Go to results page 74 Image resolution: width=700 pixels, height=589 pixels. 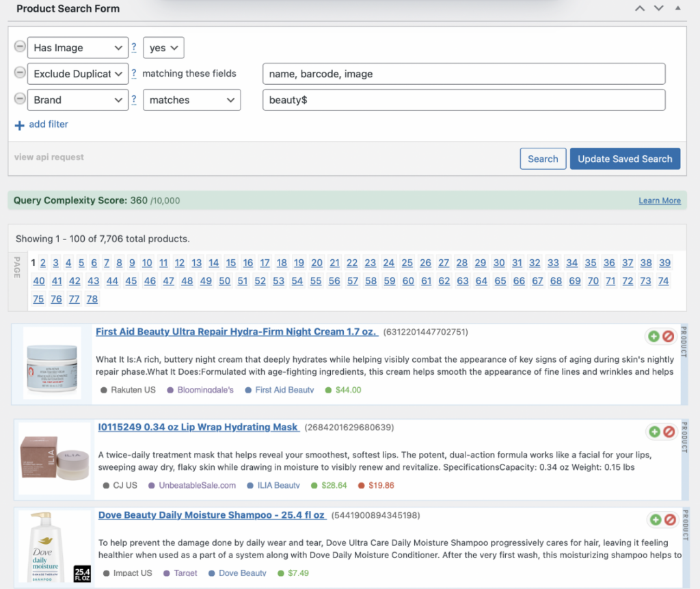[663, 281]
